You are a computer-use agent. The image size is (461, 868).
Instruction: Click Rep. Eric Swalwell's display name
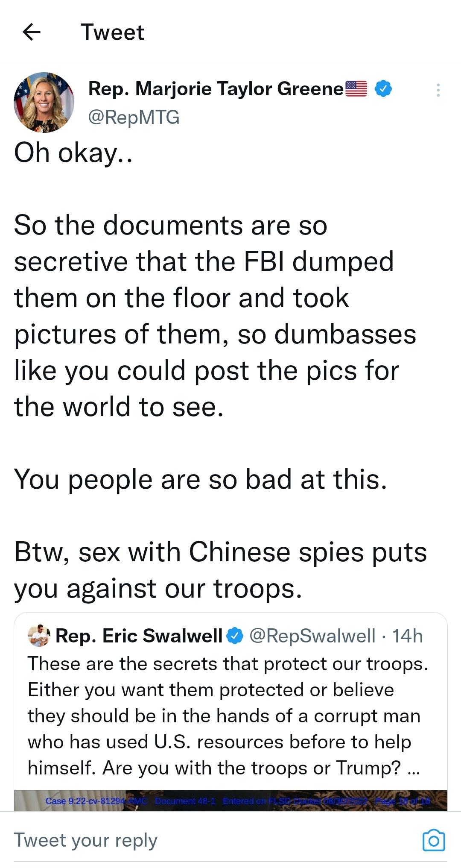point(137,636)
